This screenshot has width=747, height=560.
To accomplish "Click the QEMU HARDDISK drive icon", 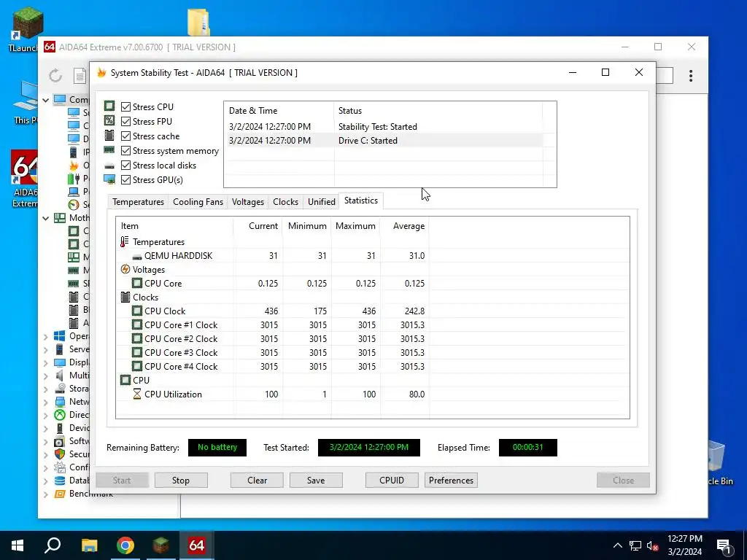I will point(137,257).
